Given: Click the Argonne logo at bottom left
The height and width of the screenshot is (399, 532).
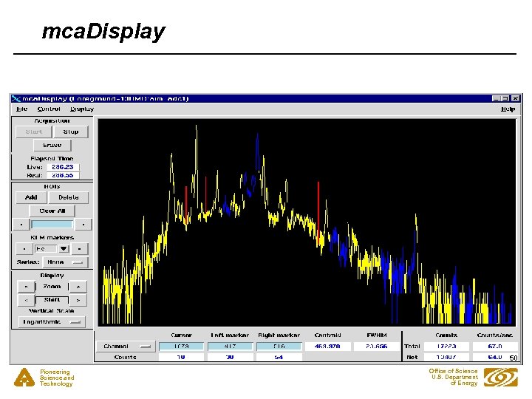Looking at the screenshot, I should click(x=24, y=378).
